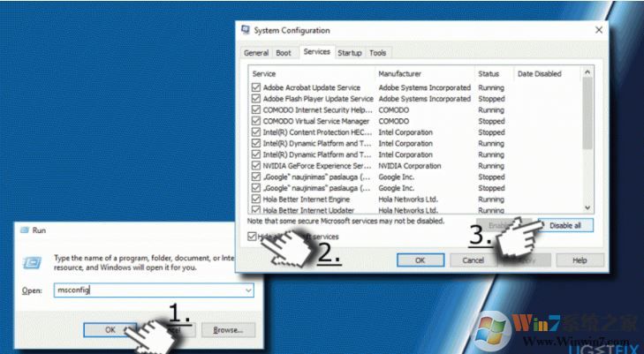Switch to the Startup tab
Image resolution: width=644 pixels, height=354 pixels.
tap(350, 53)
